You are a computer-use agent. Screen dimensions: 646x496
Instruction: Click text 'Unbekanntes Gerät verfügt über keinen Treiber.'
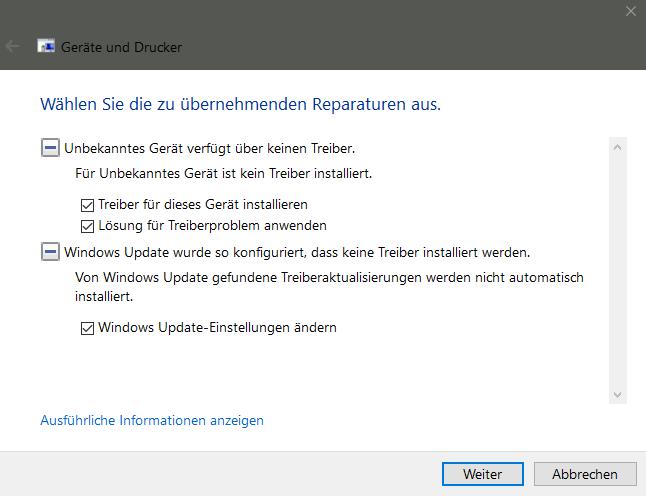click(210, 148)
